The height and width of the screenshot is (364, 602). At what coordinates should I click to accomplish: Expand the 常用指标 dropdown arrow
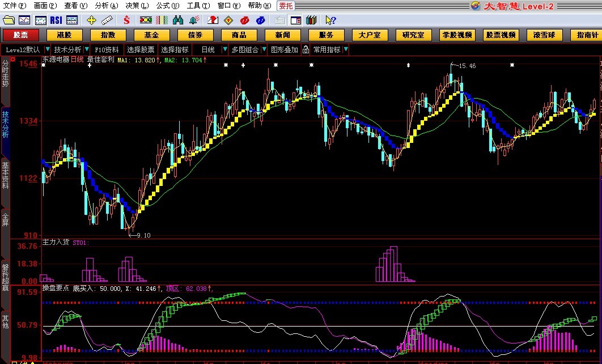(346, 49)
